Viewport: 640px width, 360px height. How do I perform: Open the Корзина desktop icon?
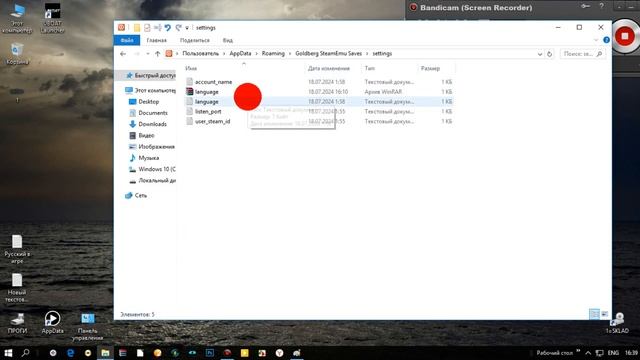coord(17,54)
